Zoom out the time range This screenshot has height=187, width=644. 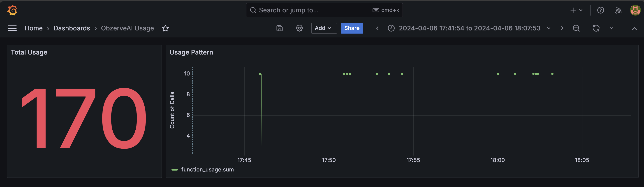point(576,28)
